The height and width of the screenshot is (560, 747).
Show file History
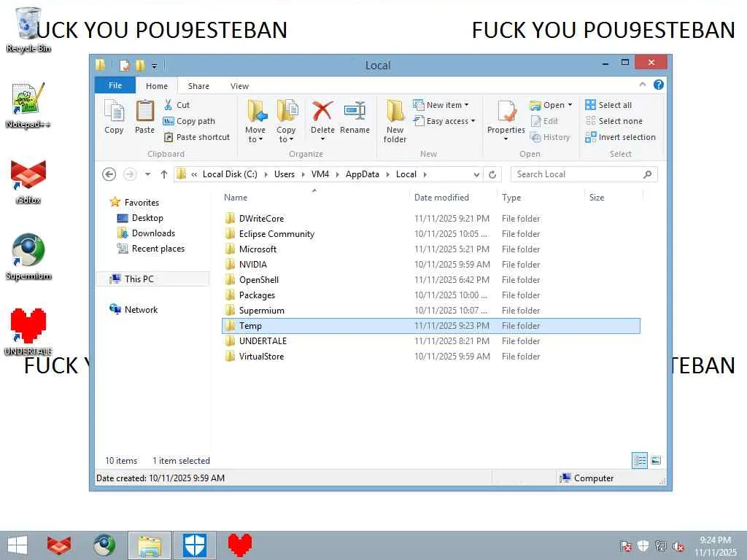[x=550, y=137]
